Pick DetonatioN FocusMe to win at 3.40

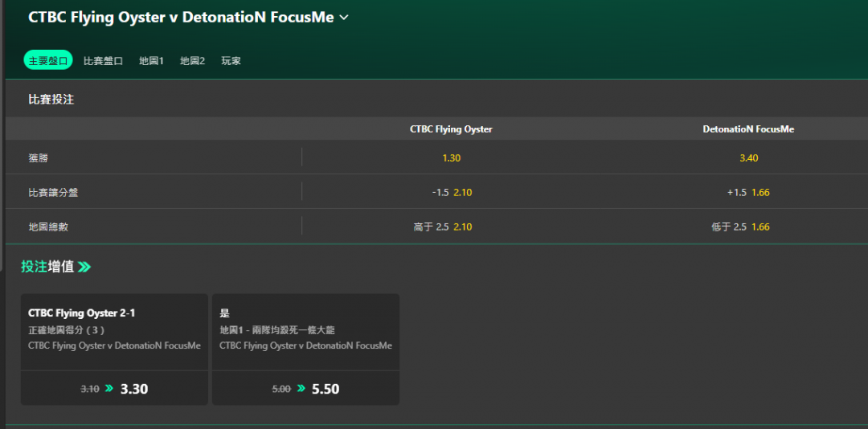748,157
